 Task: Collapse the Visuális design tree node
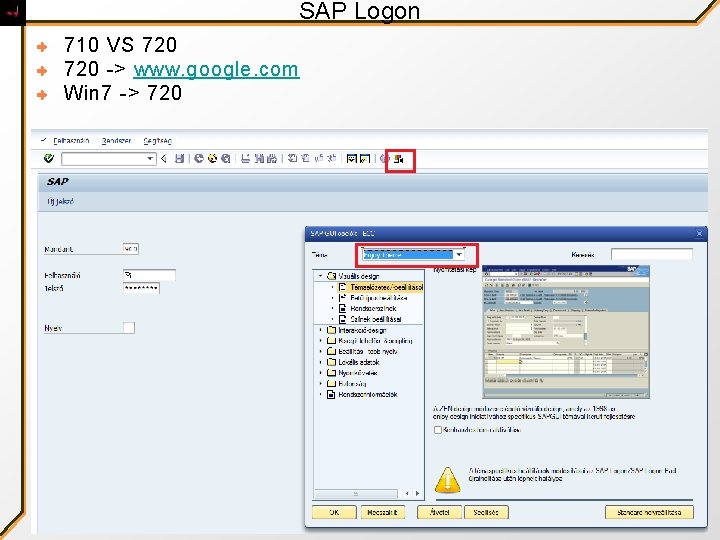coord(321,276)
